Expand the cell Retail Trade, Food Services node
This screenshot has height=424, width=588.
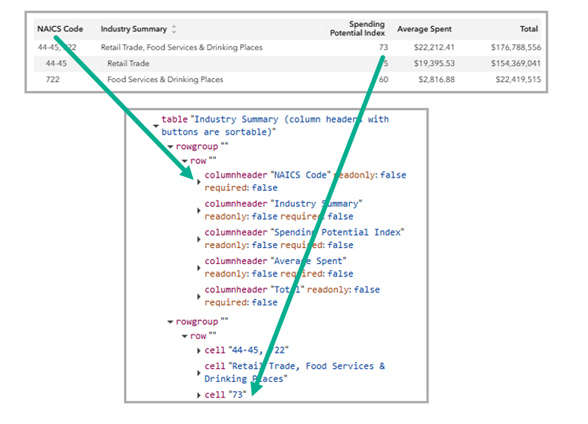(x=199, y=373)
